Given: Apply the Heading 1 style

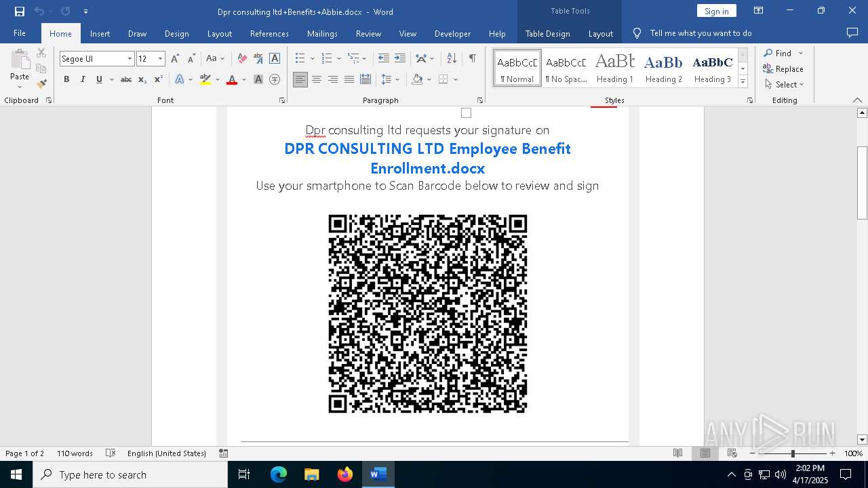Looking at the screenshot, I should (x=615, y=68).
